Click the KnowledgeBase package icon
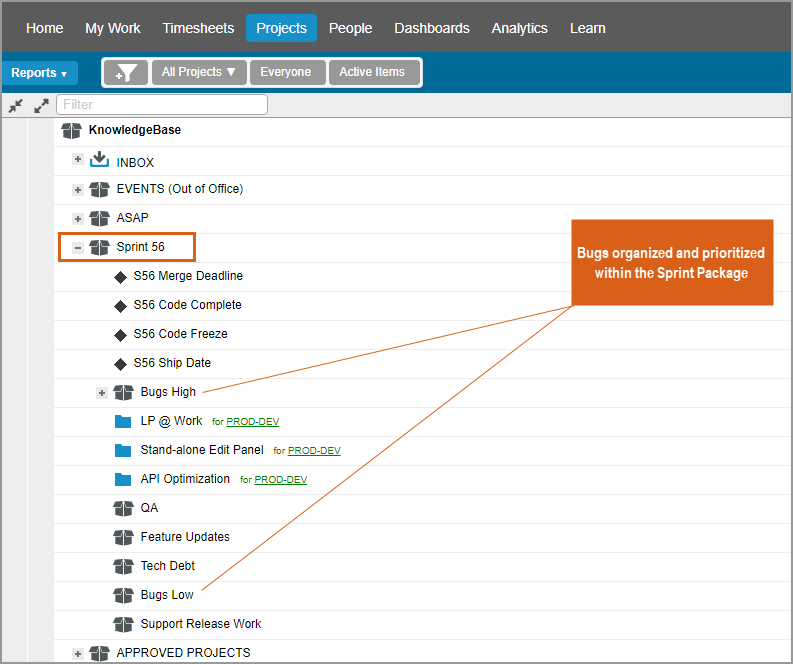Screen dimensions: 793x664 pos(71,130)
